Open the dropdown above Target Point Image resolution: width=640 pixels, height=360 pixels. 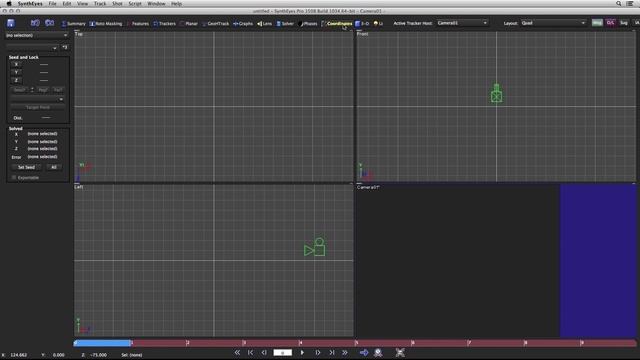[x=38, y=99]
